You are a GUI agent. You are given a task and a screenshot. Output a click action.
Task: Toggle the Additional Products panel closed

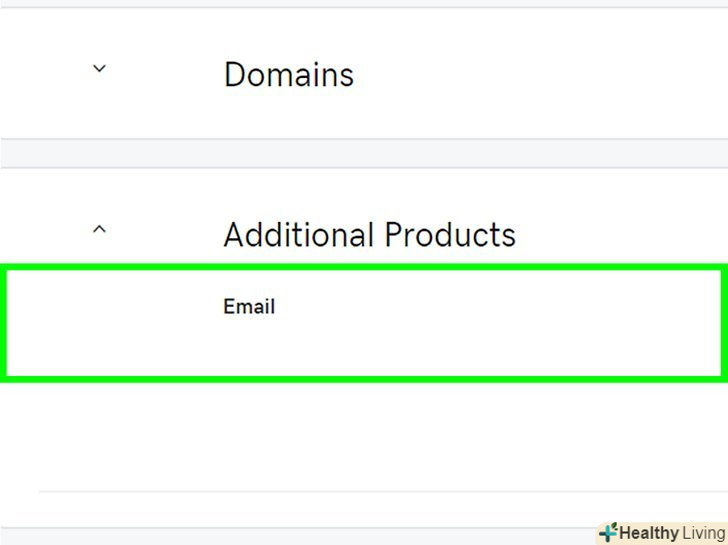click(x=98, y=229)
